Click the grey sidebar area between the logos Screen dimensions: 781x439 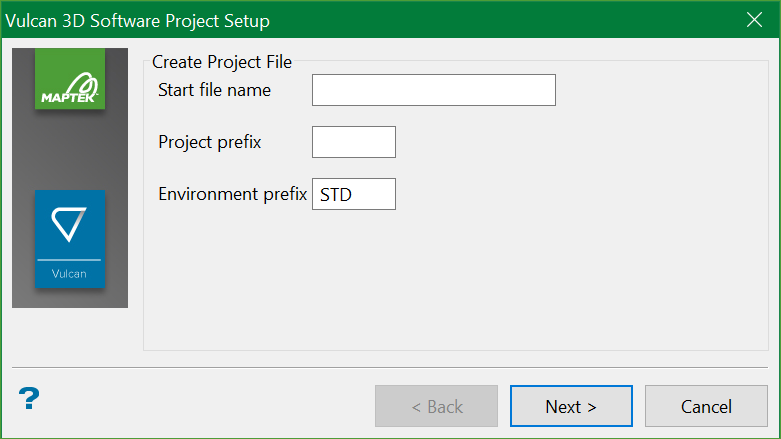pyautogui.click(x=70, y=150)
